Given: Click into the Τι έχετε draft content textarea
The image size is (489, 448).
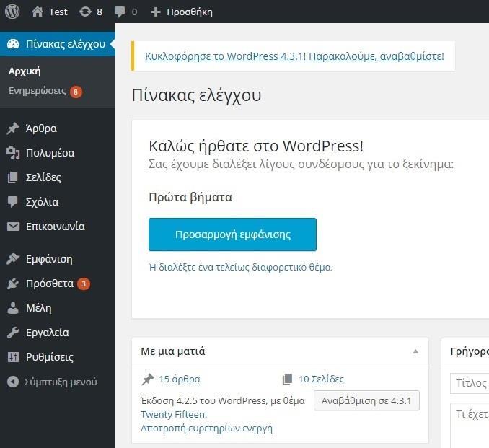Looking at the screenshot, I should coord(470,425).
